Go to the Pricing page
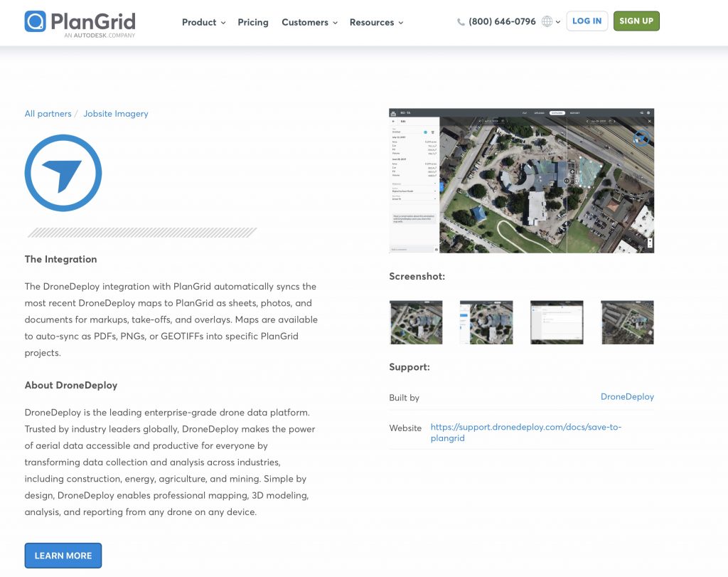The image size is (728, 577). [x=253, y=22]
